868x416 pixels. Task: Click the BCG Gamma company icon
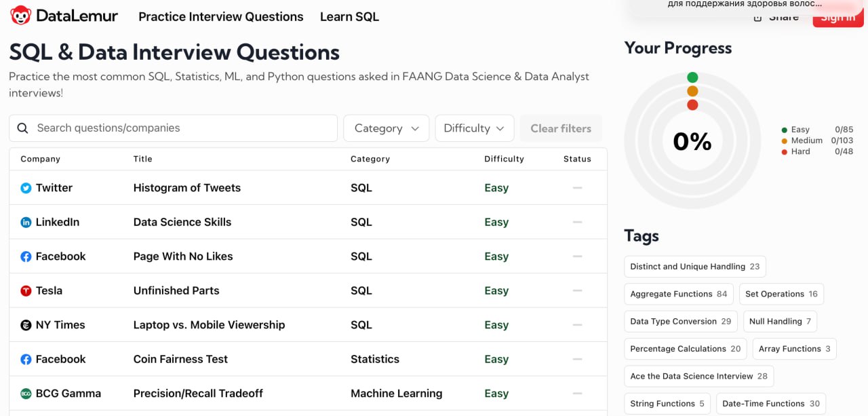26,394
